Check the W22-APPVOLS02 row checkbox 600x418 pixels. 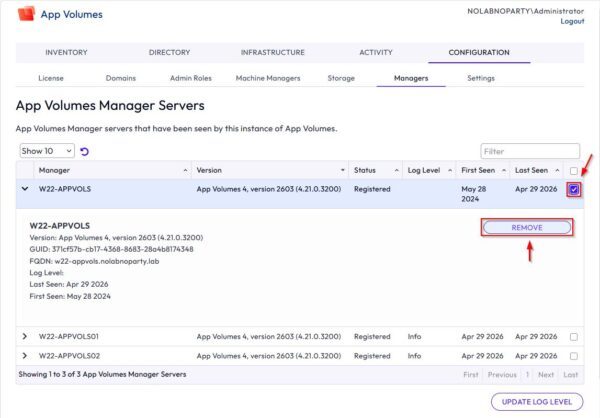[574, 356]
